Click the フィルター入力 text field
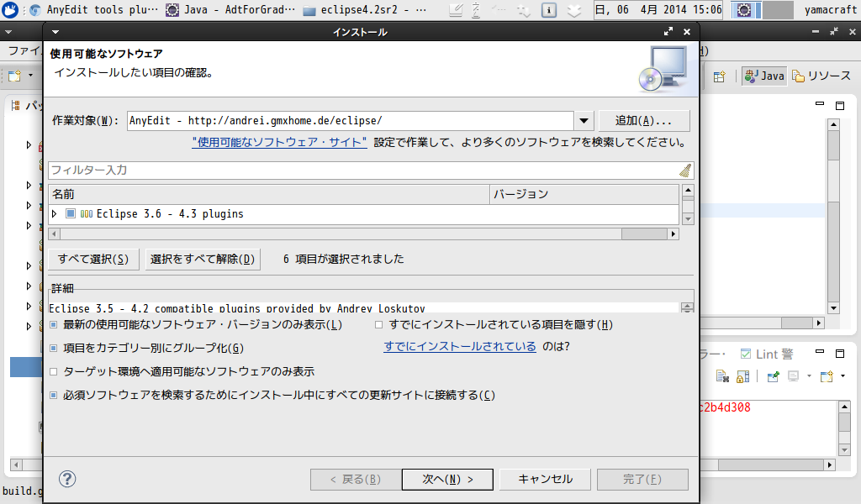The image size is (861, 504). (x=362, y=170)
